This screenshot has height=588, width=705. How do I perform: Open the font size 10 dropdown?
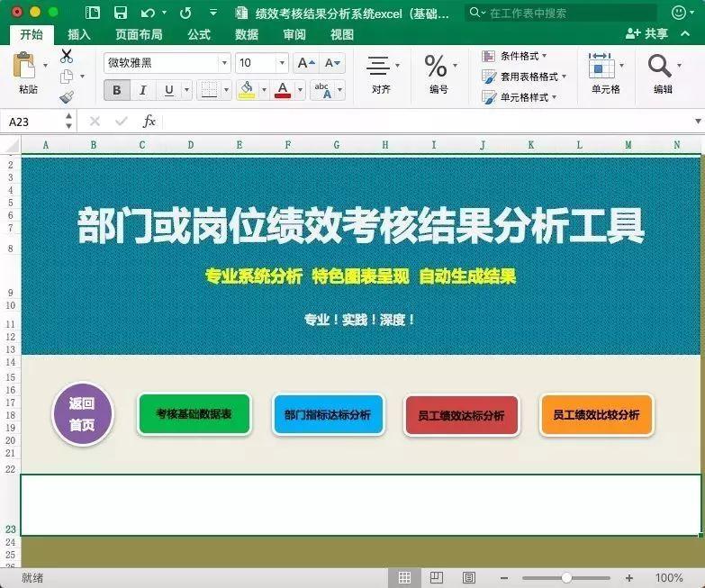coord(282,63)
